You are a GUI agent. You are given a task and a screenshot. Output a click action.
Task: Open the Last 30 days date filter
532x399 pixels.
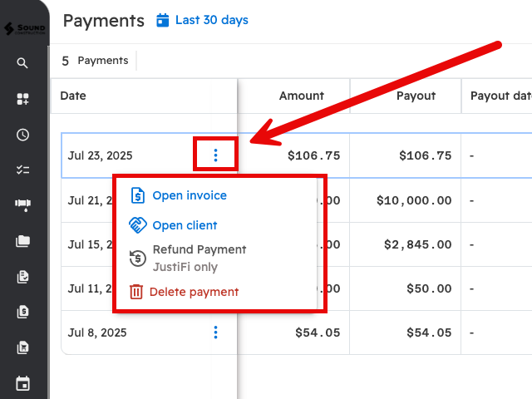pos(202,20)
